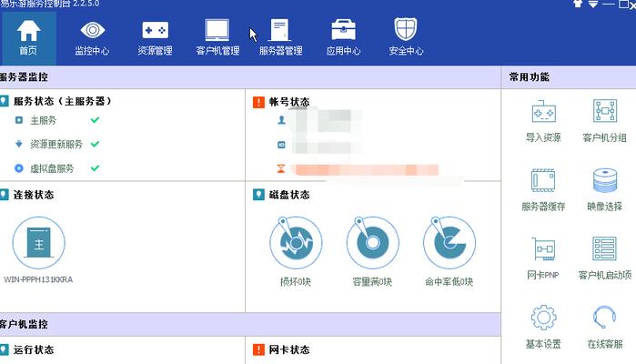The image size is (636, 364).
Task: Go to 客户机管理 tab
Action: coord(217,37)
